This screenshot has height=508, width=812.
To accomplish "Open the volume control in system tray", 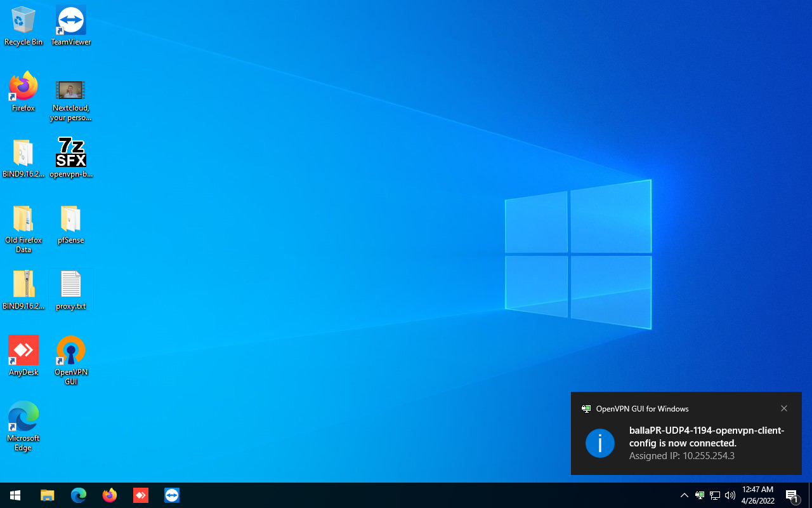I will click(x=730, y=495).
